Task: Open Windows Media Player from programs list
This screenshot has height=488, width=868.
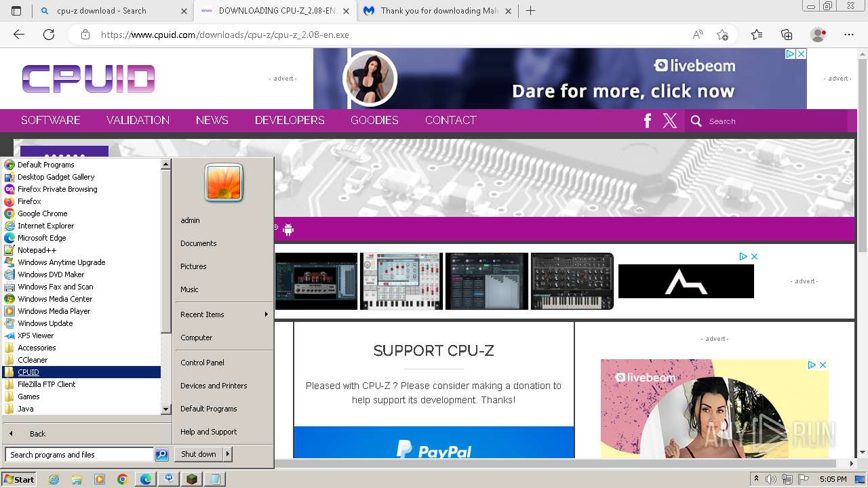Action: [x=54, y=311]
